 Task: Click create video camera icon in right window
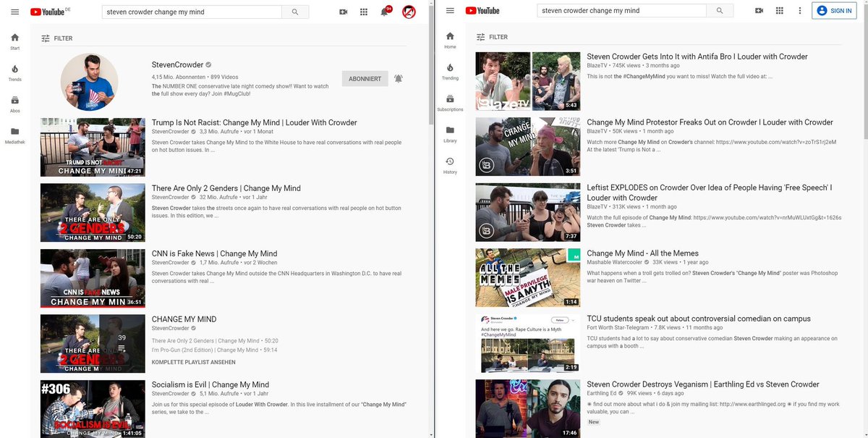pos(759,10)
